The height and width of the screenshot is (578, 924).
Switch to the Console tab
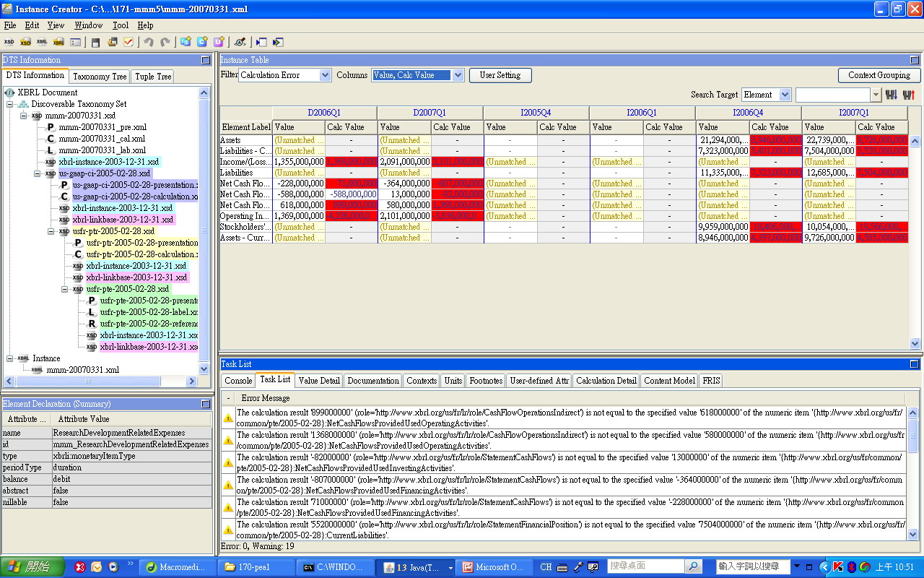[x=238, y=380]
